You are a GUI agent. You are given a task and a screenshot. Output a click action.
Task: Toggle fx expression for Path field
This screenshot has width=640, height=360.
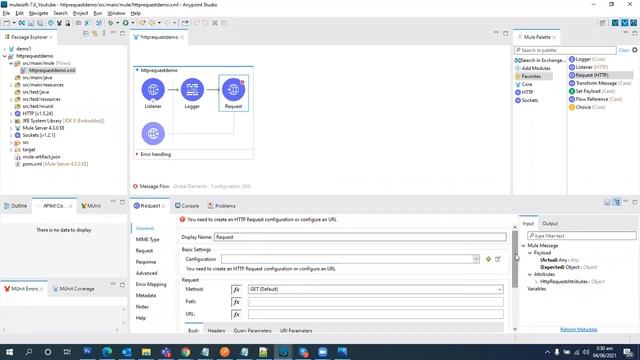(236, 302)
